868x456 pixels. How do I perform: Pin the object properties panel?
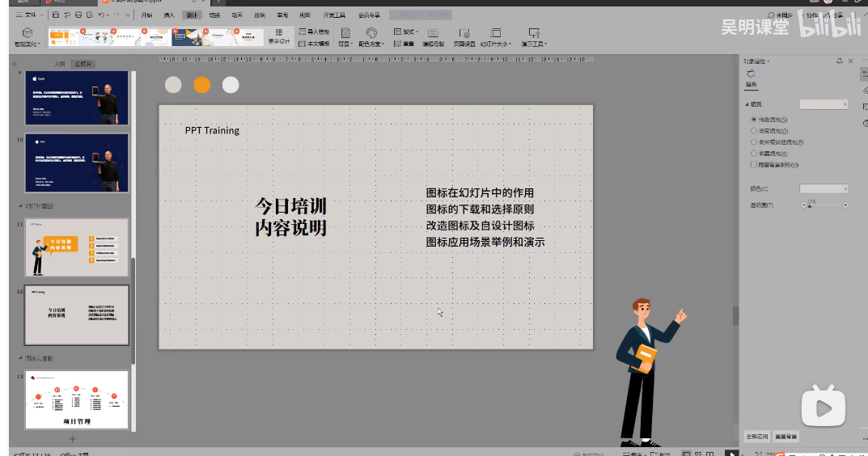839,61
